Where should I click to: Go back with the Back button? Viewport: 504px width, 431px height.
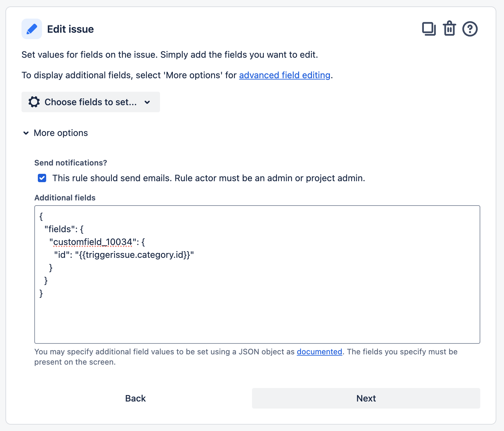click(x=135, y=398)
